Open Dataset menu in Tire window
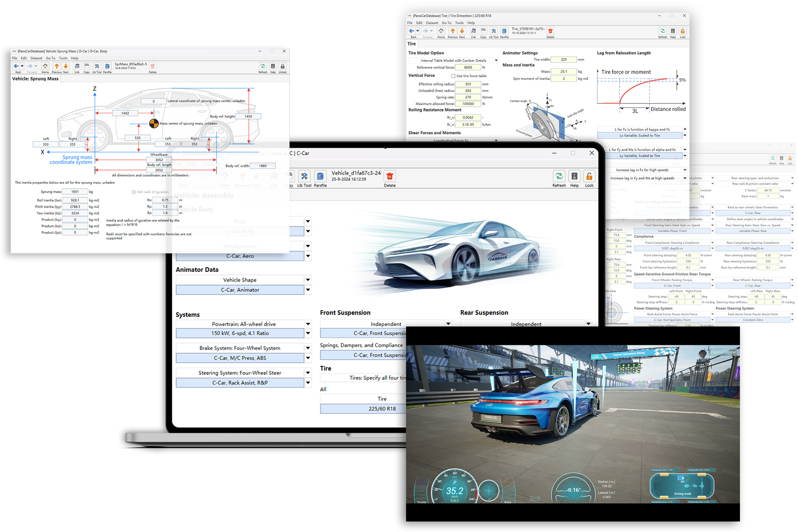This screenshot has width=798, height=532. coord(432,23)
